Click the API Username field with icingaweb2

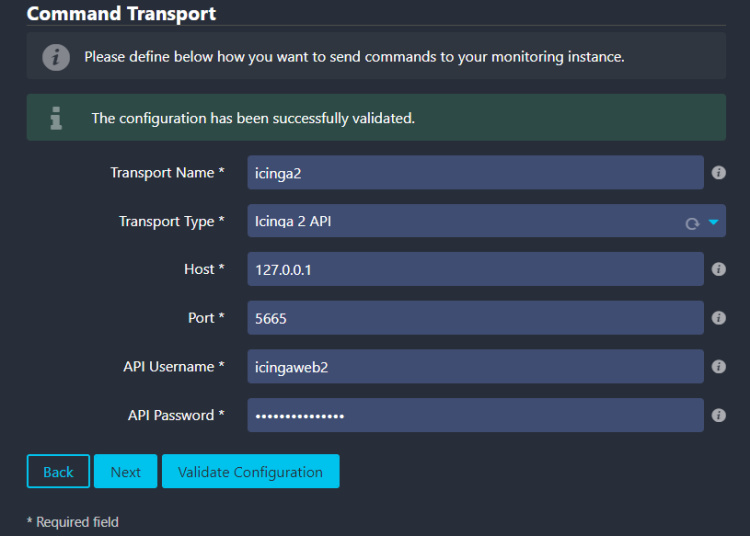[475, 367]
